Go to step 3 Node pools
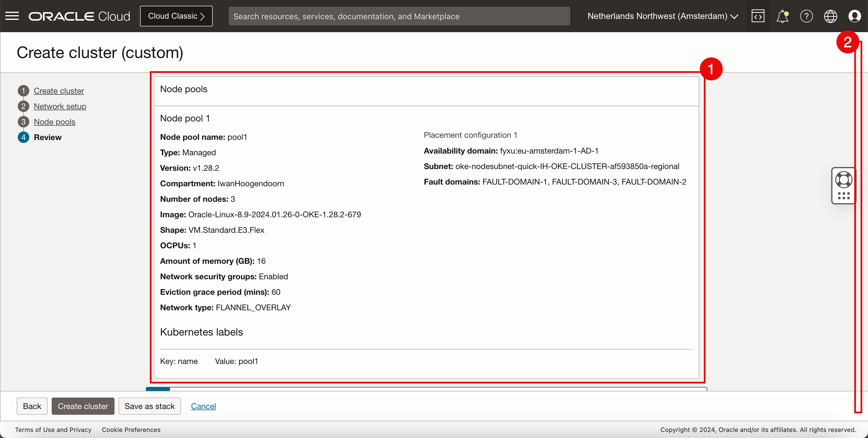Image resolution: width=868 pixels, height=438 pixels. pos(54,122)
